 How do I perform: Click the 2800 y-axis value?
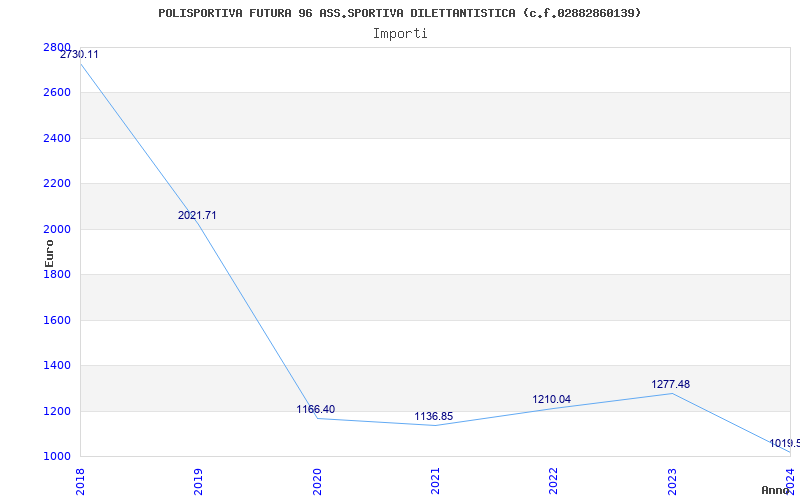coord(57,47)
